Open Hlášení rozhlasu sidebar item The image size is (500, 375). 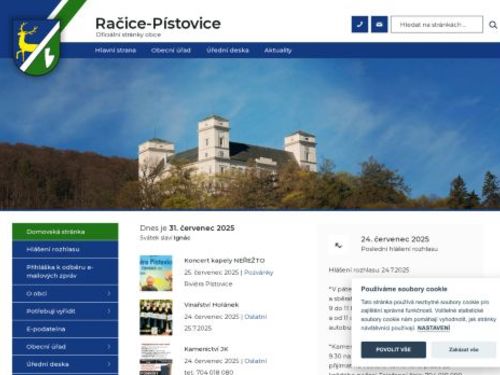65,249
